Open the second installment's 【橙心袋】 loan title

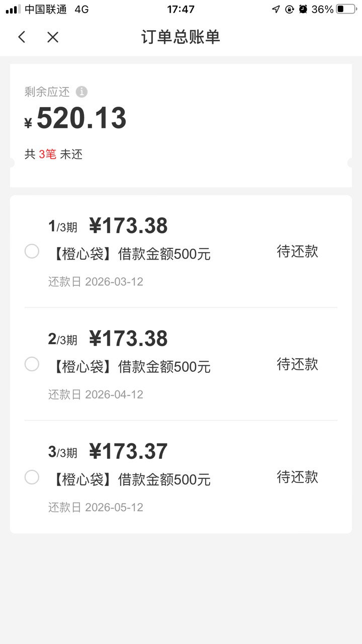click(x=131, y=367)
